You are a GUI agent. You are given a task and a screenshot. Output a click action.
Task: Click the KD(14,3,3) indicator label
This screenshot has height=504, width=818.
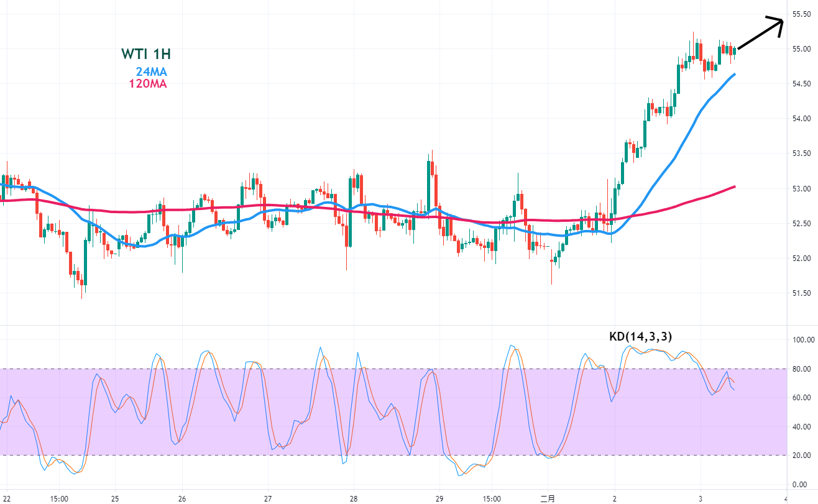(x=640, y=337)
